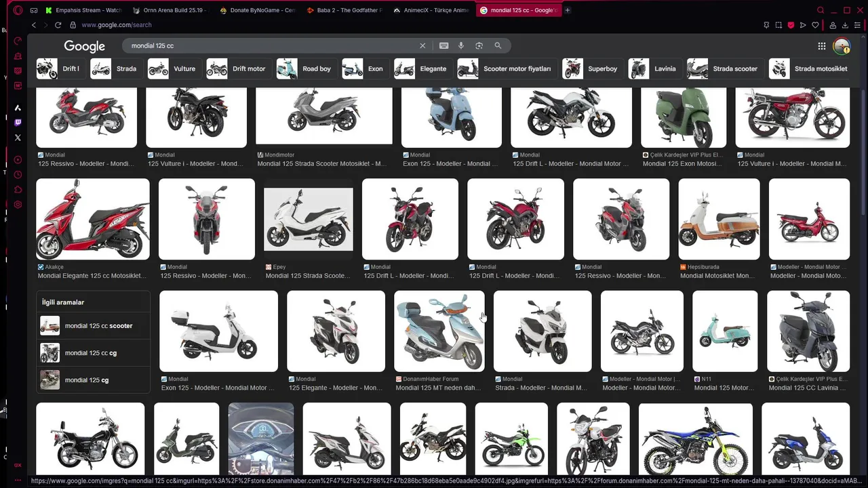Open related search 'mondial 125 cc scooter'

pyautogui.click(x=93, y=326)
